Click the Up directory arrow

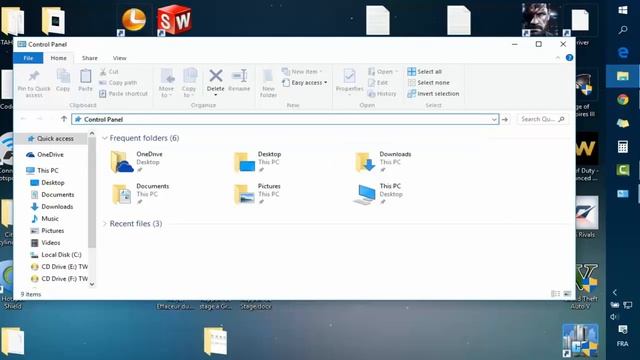[x=64, y=119]
